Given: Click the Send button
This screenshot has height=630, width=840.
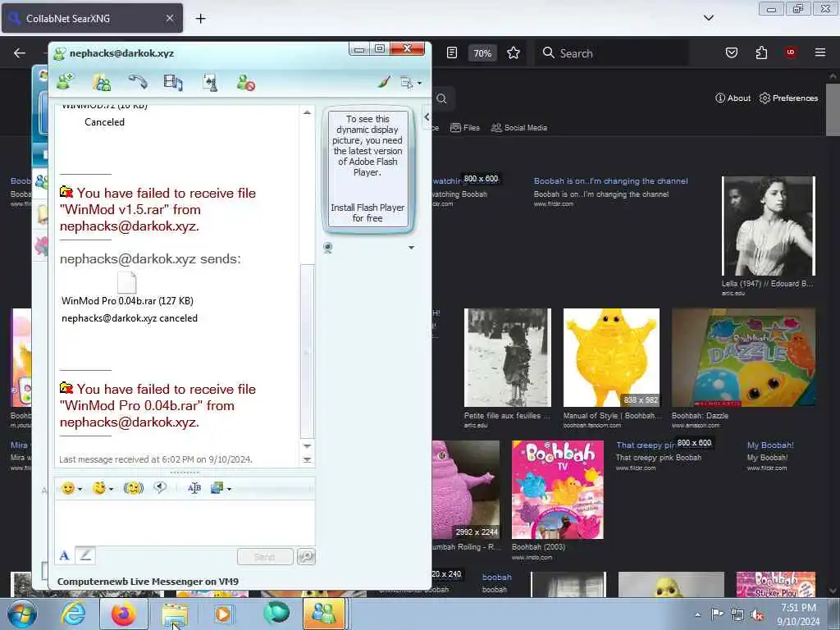Looking at the screenshot, I should [x=265, y=557].
